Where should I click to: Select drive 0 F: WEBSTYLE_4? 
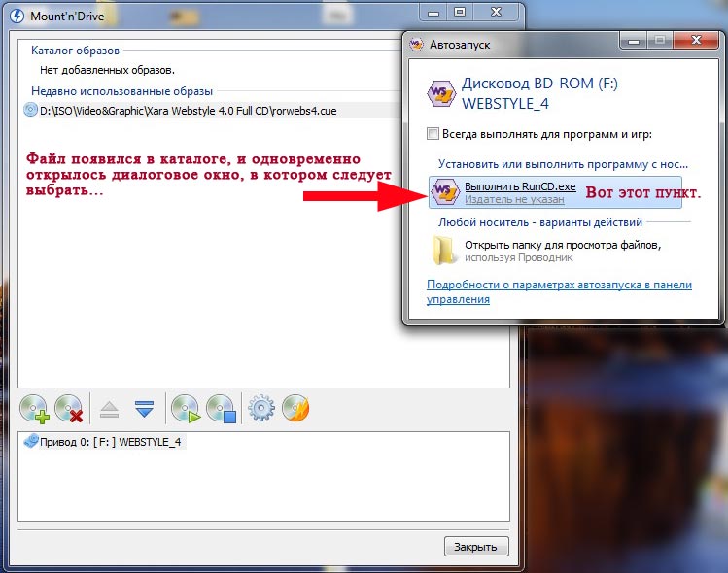click(x=111, y=442)
